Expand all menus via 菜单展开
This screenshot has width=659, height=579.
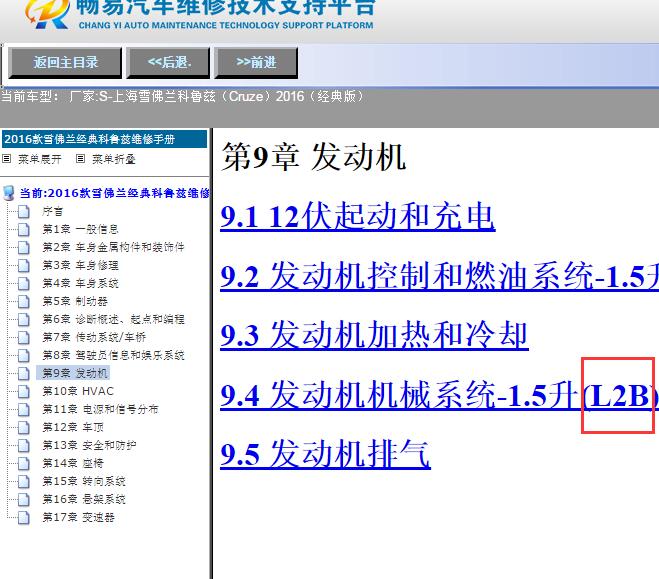pyautogui.click(x=40, y=159)
